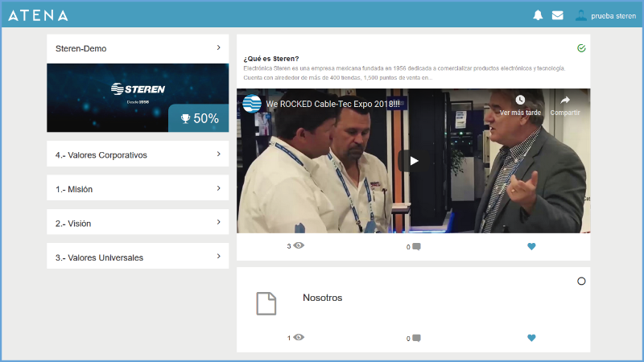The height and width of the screenshot is (362, 644).
Task: Expand the Visión chevron arrow
Action: click(x=218, y=222)
